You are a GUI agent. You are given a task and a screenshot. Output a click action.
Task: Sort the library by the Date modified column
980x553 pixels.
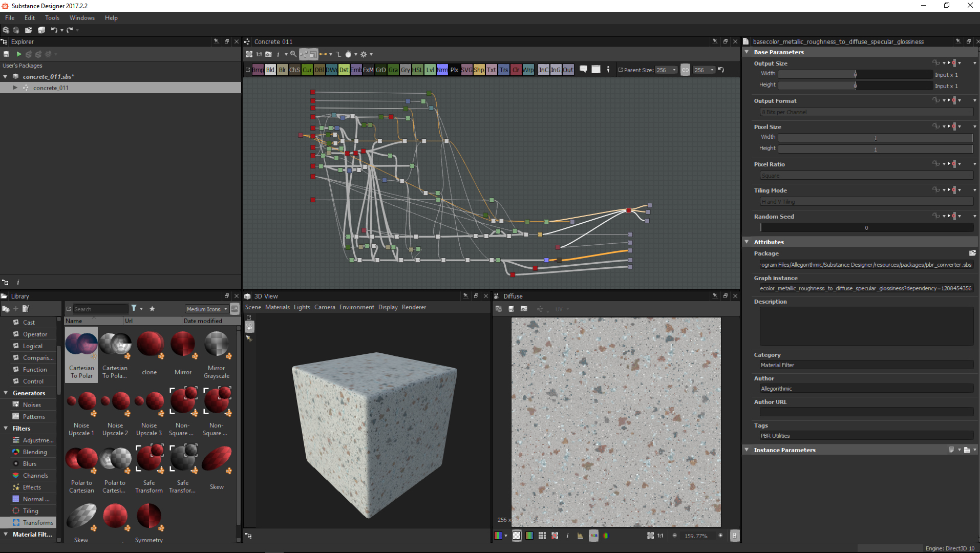click(203, 321)
